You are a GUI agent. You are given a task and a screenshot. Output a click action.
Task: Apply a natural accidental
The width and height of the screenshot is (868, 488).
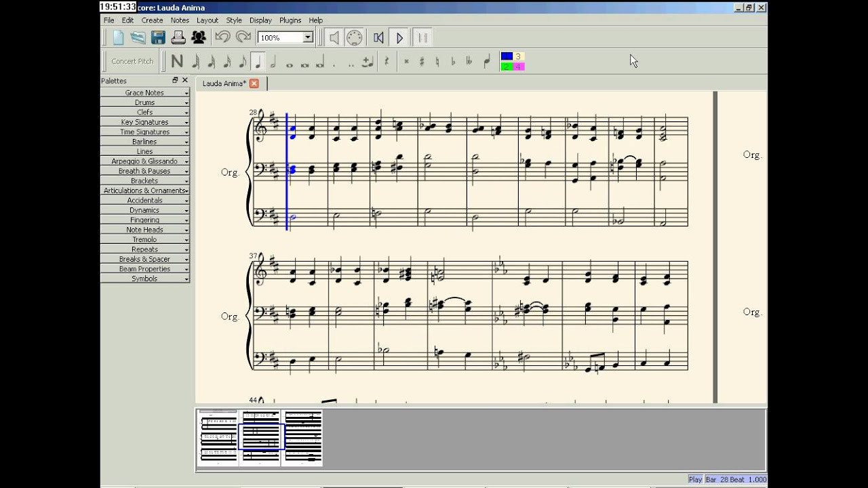(x=437, y=62)
